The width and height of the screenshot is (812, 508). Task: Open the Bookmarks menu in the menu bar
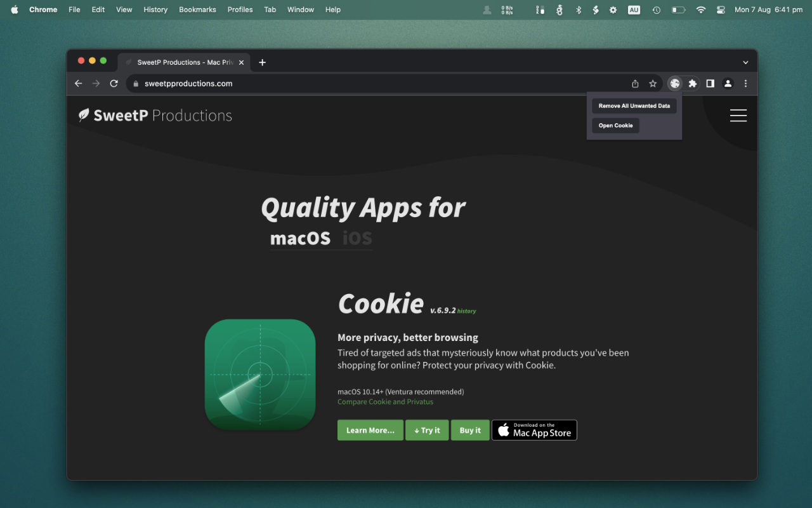click(x=197, y=10)
